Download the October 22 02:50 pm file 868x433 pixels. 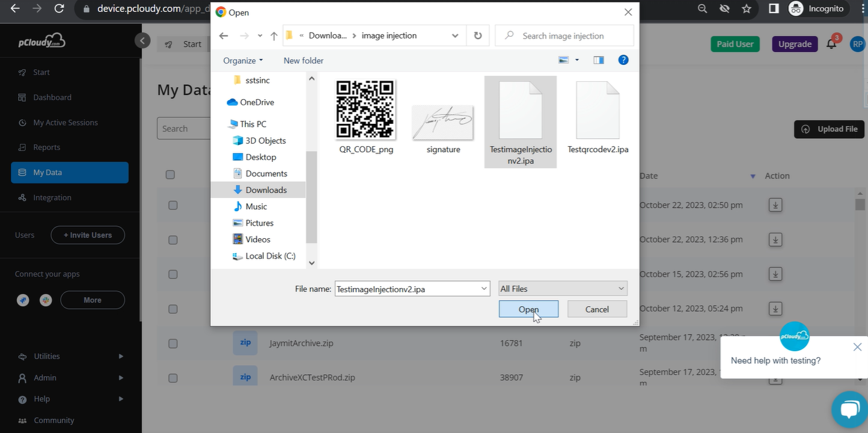(x=775, y=205)
